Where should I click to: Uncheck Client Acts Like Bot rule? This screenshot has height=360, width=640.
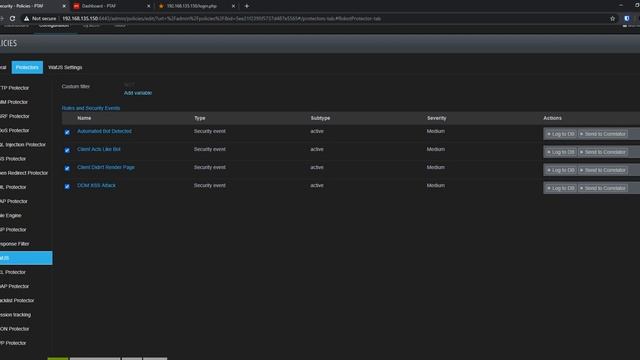pyautogui.click(x=67, y=150)
